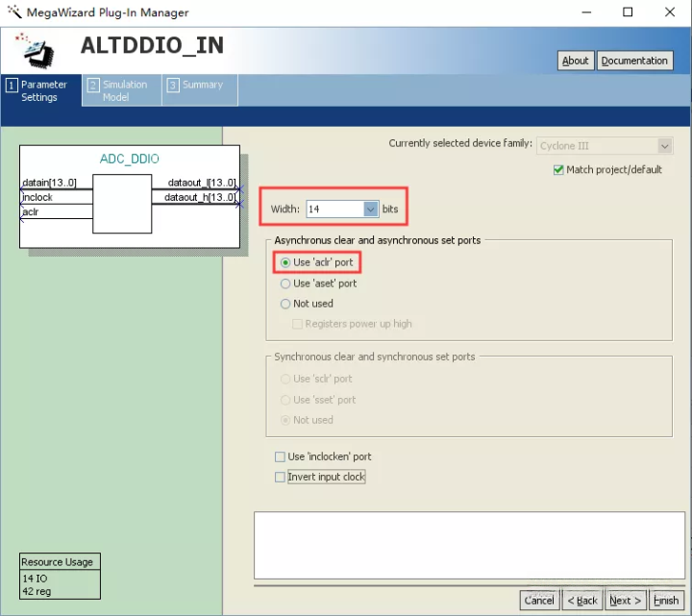Image resolution: width=692 pixels, height=616 pixels.
Task: Open the Documentation button
Action: pos(634,61)
